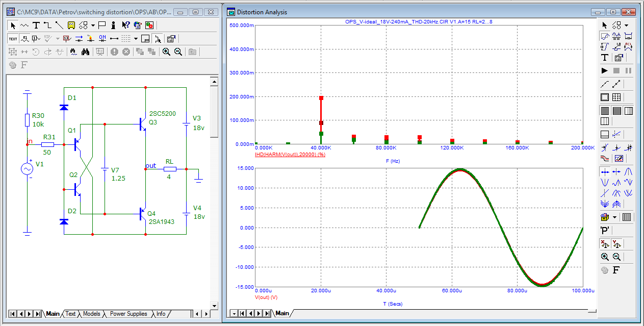Click the 'P' performance button
The height and width of the screenshot is (326, 644).
point(605,231)
